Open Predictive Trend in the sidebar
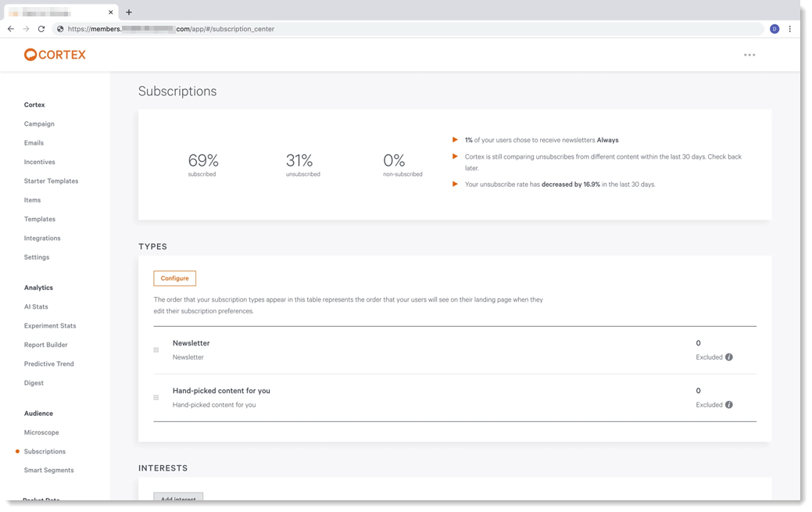Viewport: 812px width, 512px height. tap(48, 363)
